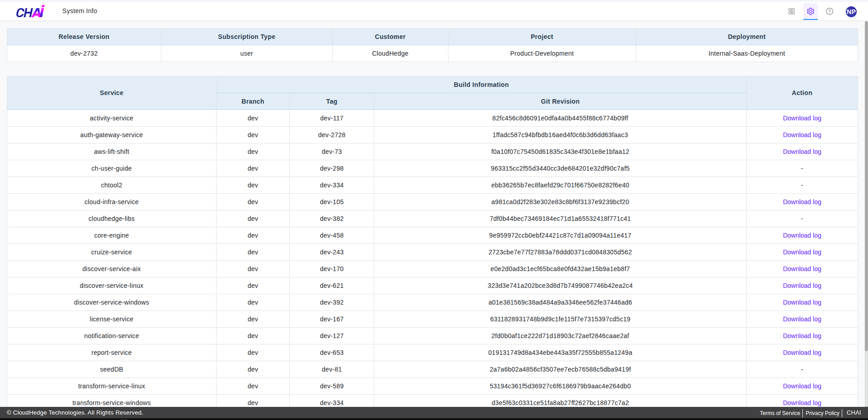This screenshot has width=868, height=420.
Task: Download log for cloud-infra-service
Action: 802,202
